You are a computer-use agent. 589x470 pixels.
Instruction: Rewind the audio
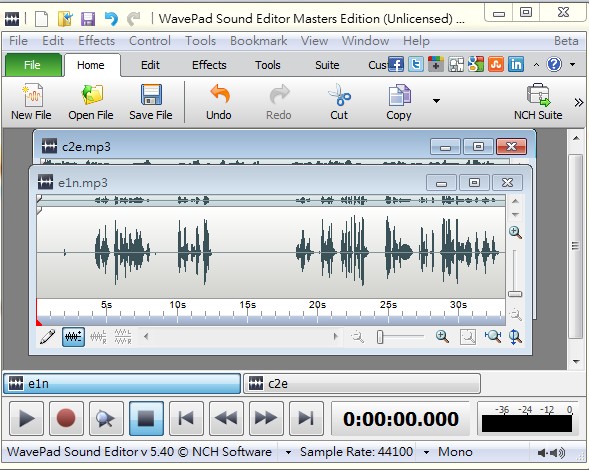click(x=226, y=418)
